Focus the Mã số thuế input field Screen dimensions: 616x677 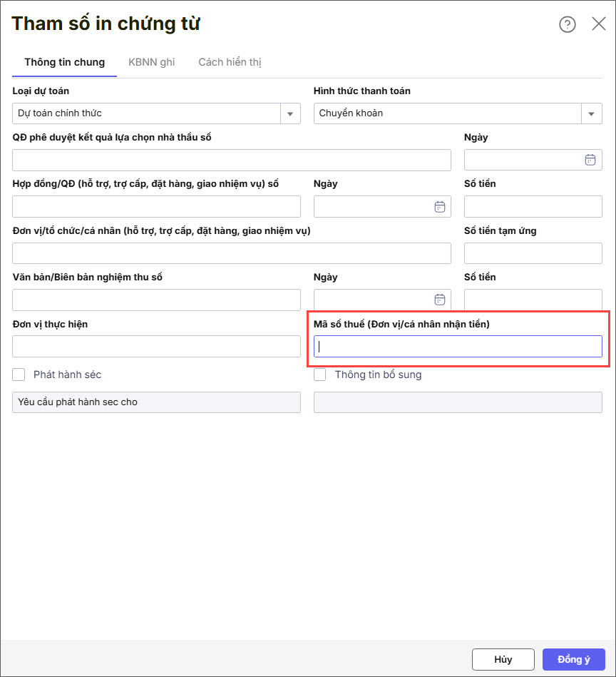point(458,347)
